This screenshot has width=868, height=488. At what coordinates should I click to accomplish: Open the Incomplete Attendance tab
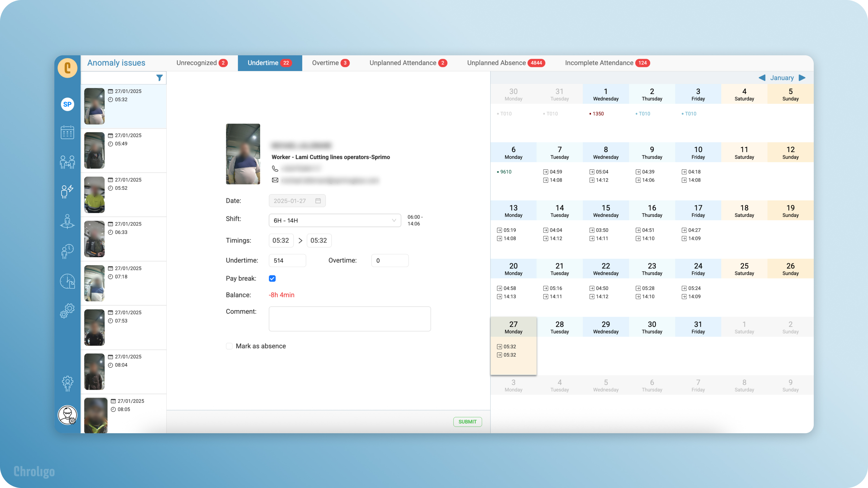(x=607, y=63)
